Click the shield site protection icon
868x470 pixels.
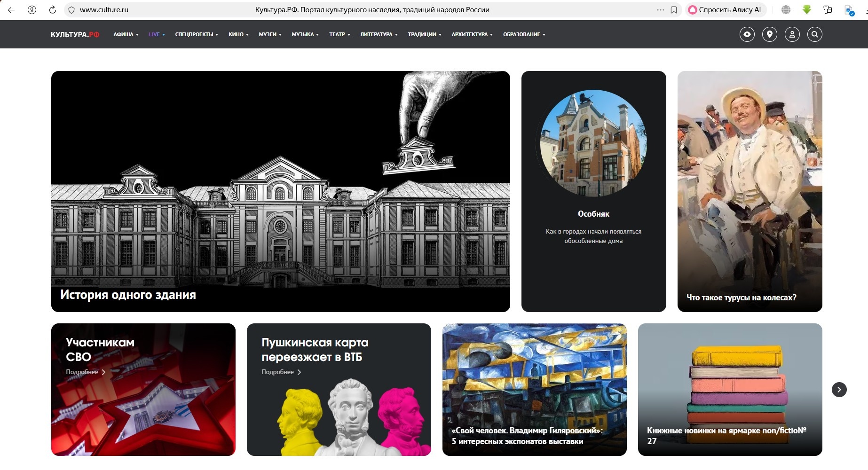point(71,10)
